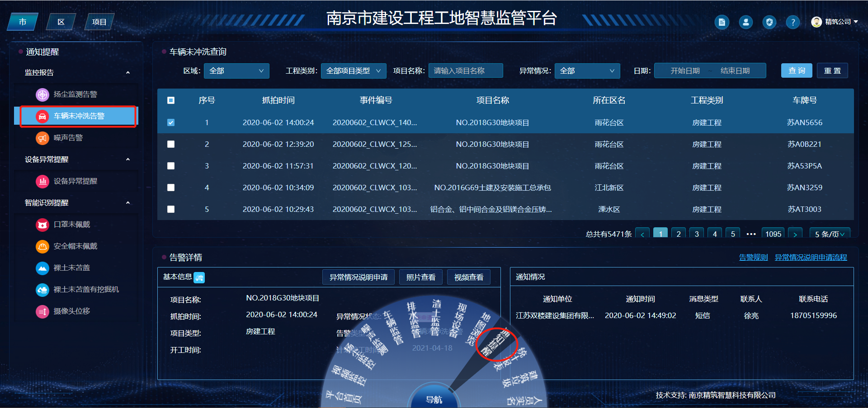Open the user profile icon in the header
Screen dimensions: 868x408
tap(746, 22)
